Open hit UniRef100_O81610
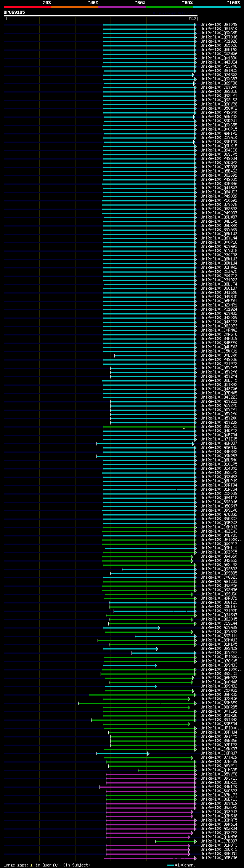Image resolution: width=244 pixels, height=868 pixels. [x=219, y=29]
